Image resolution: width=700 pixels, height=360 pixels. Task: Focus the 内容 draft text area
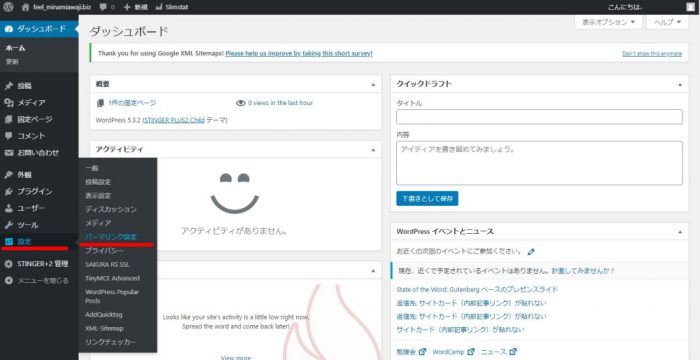click(539, 163)
